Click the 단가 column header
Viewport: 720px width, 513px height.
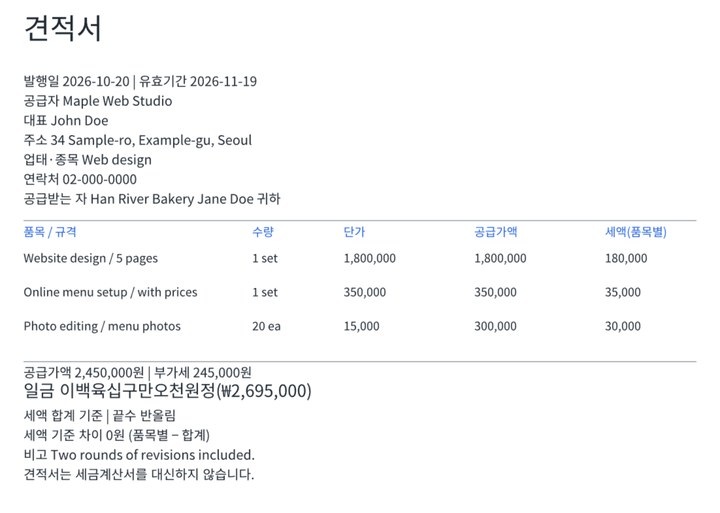click(354, 231)
